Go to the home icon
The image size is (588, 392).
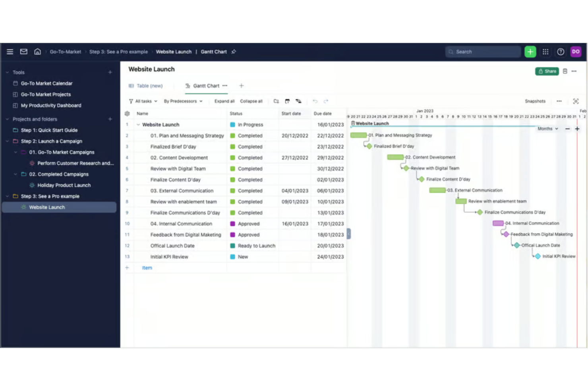[x=37, y=52]
